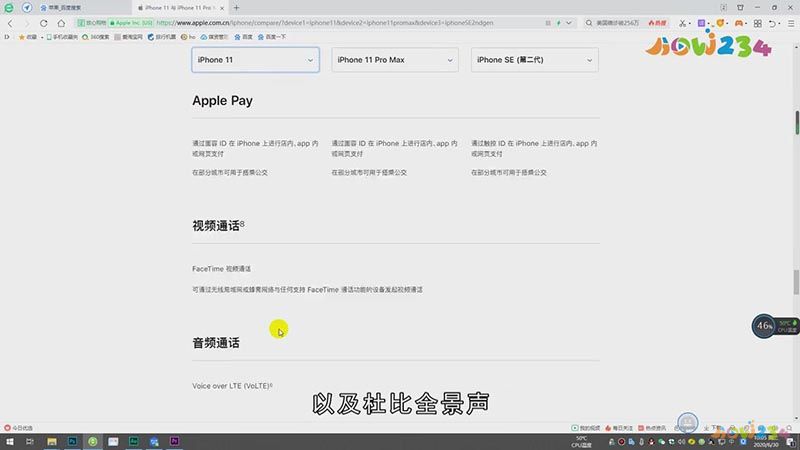Open the star favorites bookmark button

(28, 37)
